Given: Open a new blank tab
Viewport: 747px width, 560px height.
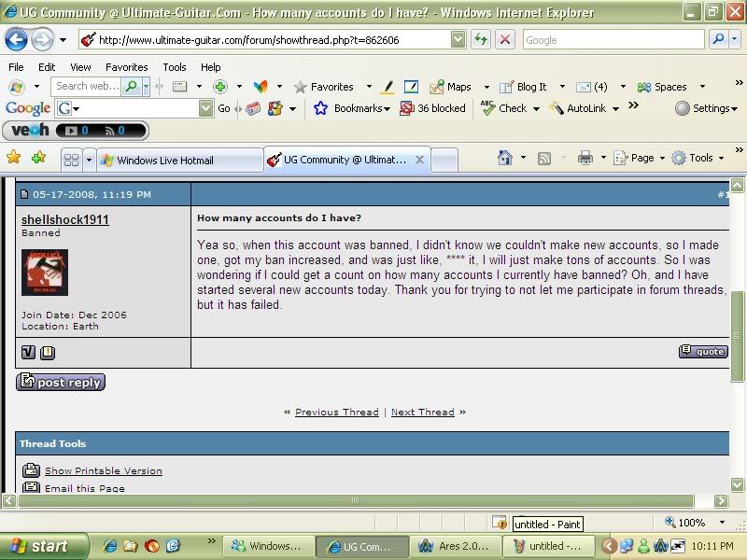Looking at the screenshot, I should 444,160.
